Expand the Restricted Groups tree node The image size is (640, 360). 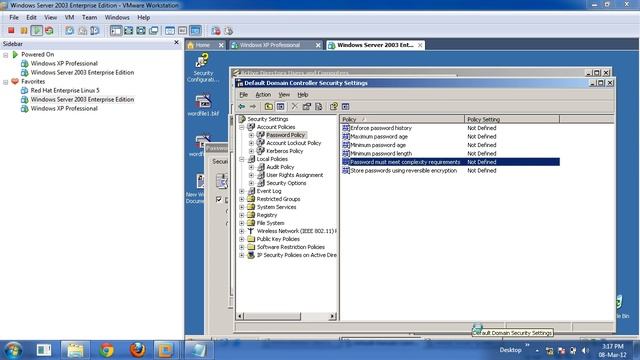[x=242, y=199]
